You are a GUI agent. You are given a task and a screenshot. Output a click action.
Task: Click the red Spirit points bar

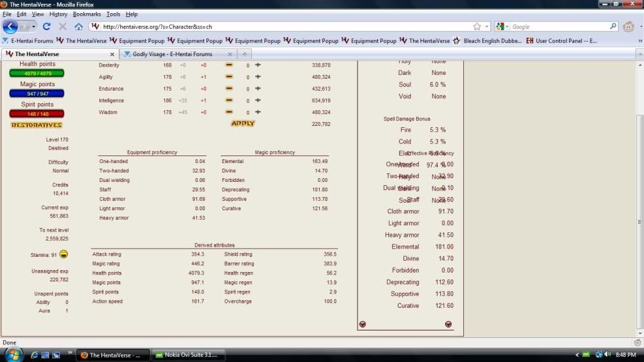(x=37, y=114)
